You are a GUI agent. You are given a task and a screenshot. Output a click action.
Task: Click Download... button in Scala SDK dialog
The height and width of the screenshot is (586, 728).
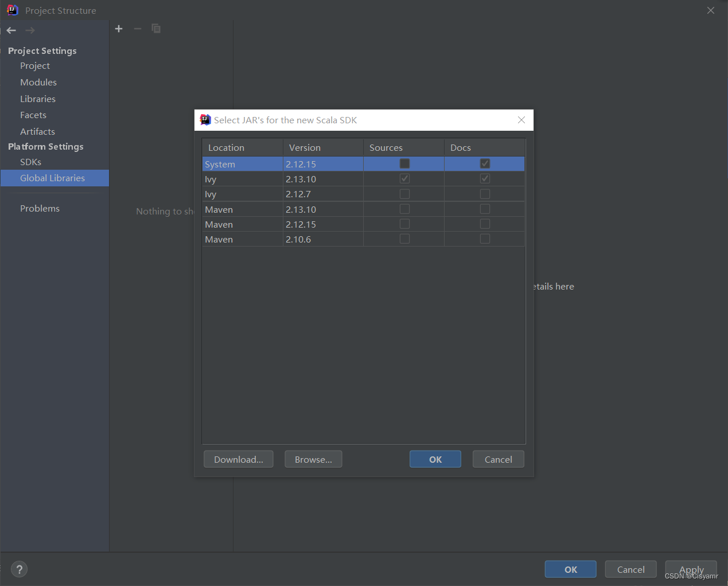(x=239, y=459)
